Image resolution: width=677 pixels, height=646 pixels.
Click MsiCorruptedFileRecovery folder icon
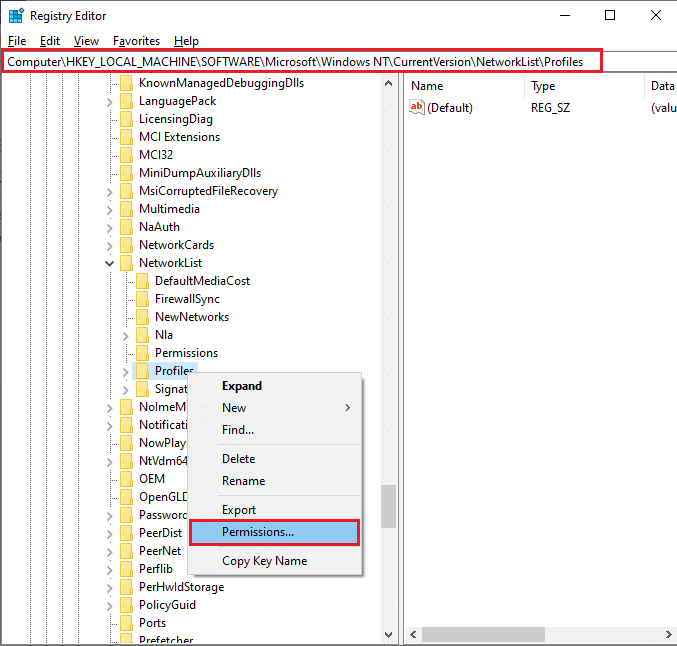pyautogui.click(x=127, y=191)
